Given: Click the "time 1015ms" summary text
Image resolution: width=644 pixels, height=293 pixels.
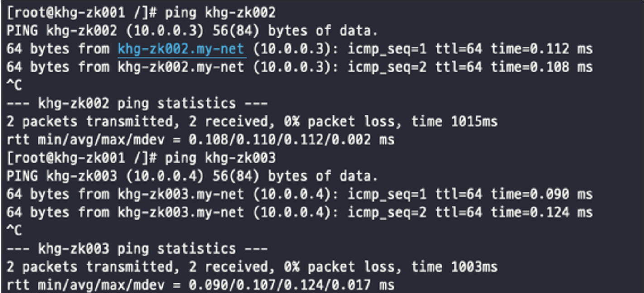Looking at the screenshot, I should (454, 122).
